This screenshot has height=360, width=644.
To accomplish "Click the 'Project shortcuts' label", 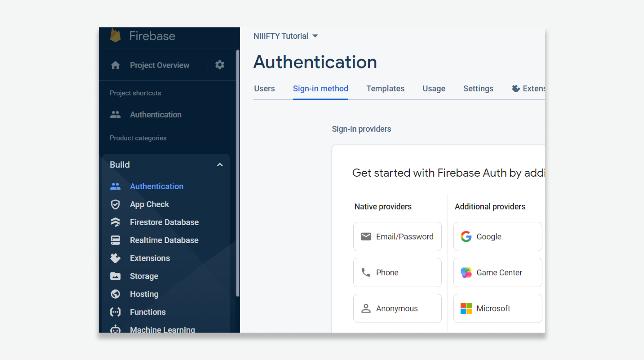I will coord(135,93).
